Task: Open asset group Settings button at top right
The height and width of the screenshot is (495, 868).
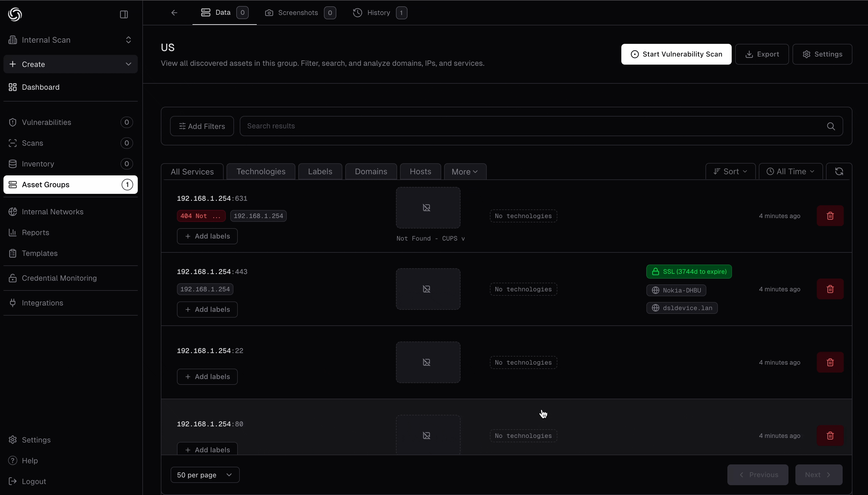Action: (x=822, y=54)
